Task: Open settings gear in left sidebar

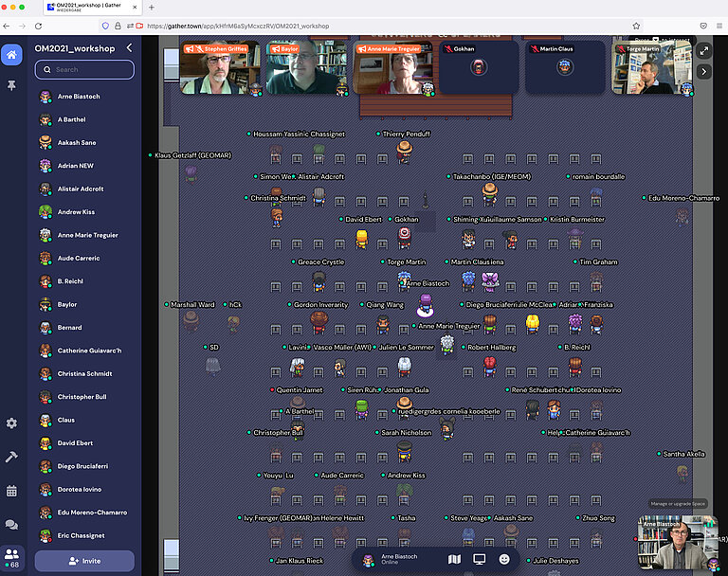Action: [11, 423]
